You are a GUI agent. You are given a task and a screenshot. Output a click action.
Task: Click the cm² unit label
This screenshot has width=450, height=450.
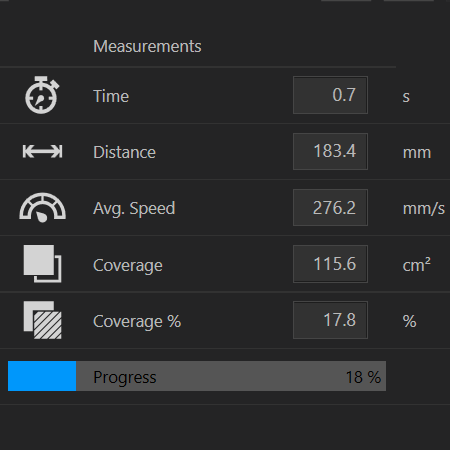[x=417, y=265]
